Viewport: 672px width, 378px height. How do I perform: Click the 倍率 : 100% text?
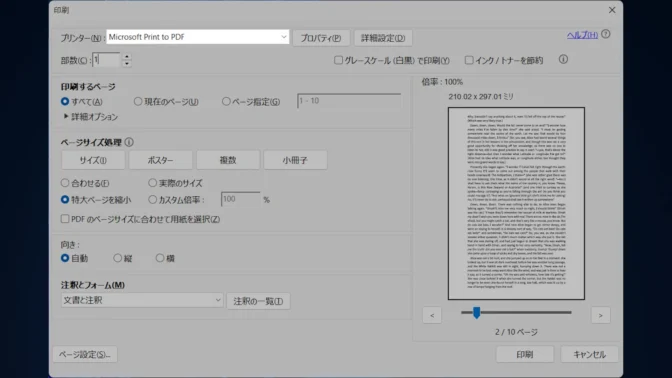pos(442,82)
